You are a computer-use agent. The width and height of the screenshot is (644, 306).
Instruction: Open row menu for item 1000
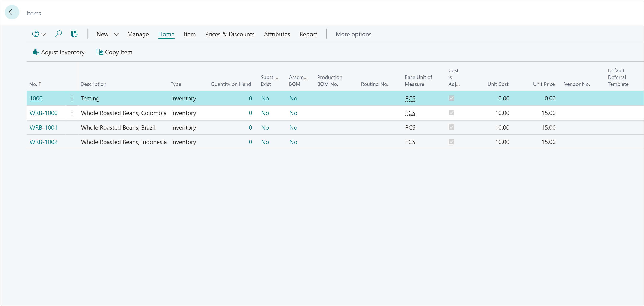click(x=72, y=98)
